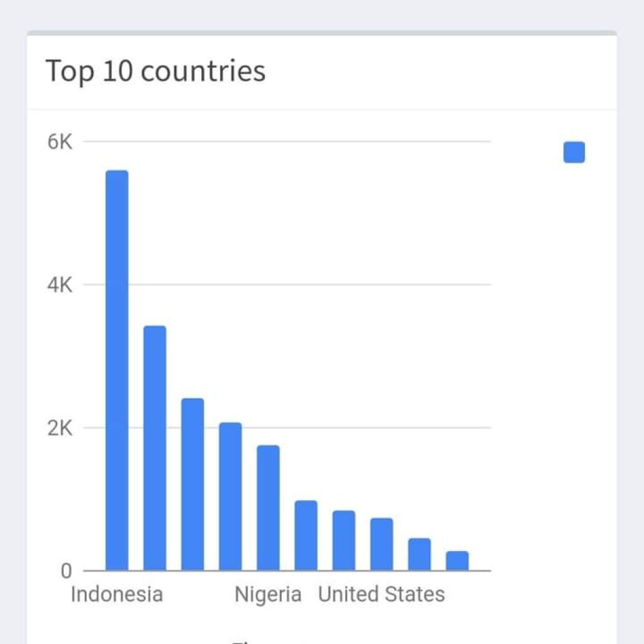
Task: Click the blue legend color square
Action: click(x=574, y=152)
